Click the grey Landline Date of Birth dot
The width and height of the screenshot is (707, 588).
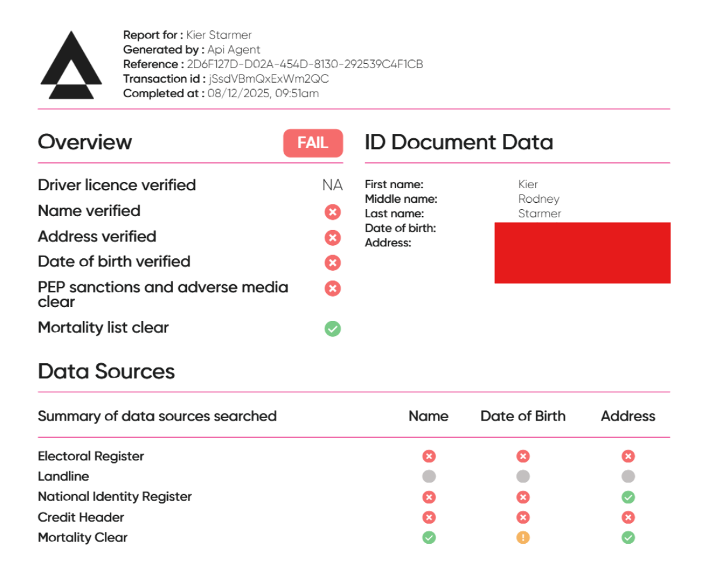(523, 476)
